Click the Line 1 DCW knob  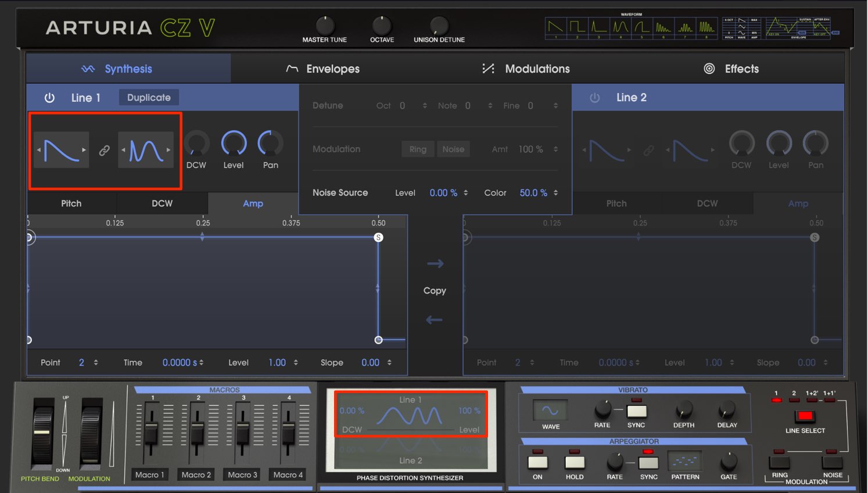pos(196,143)
